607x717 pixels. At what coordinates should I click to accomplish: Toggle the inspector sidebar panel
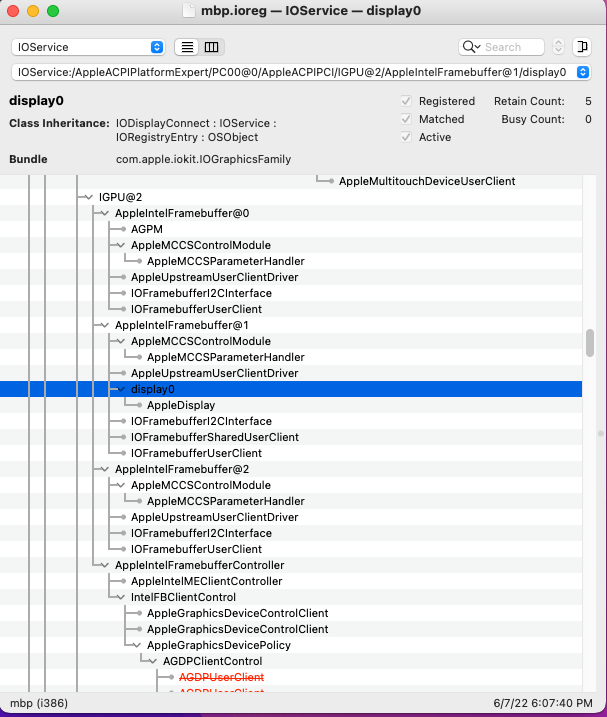click(x=582, y=47)
